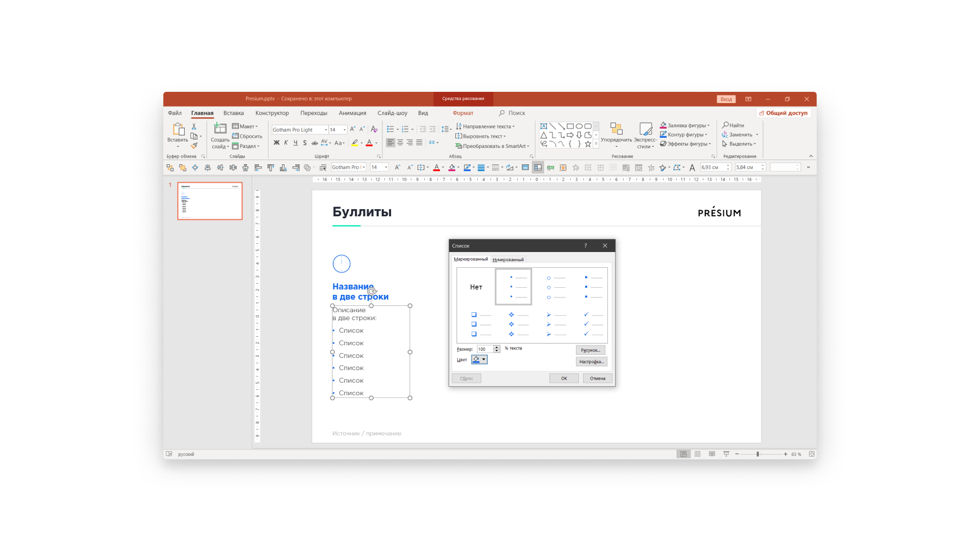The image size is (980, 551).
Task: Toggle italic К formatting
Action: coord(286,143)
